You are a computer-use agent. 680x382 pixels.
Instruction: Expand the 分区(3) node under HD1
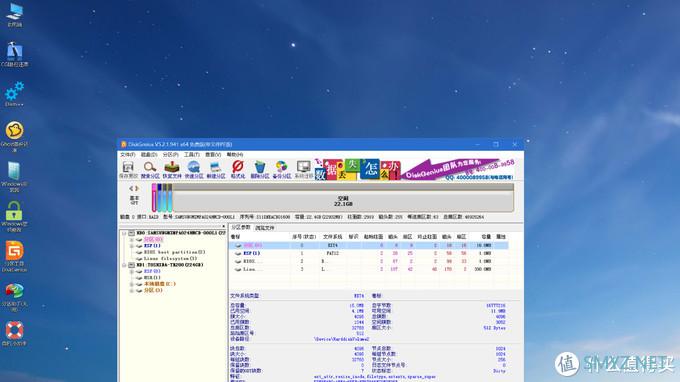point(131,291)
